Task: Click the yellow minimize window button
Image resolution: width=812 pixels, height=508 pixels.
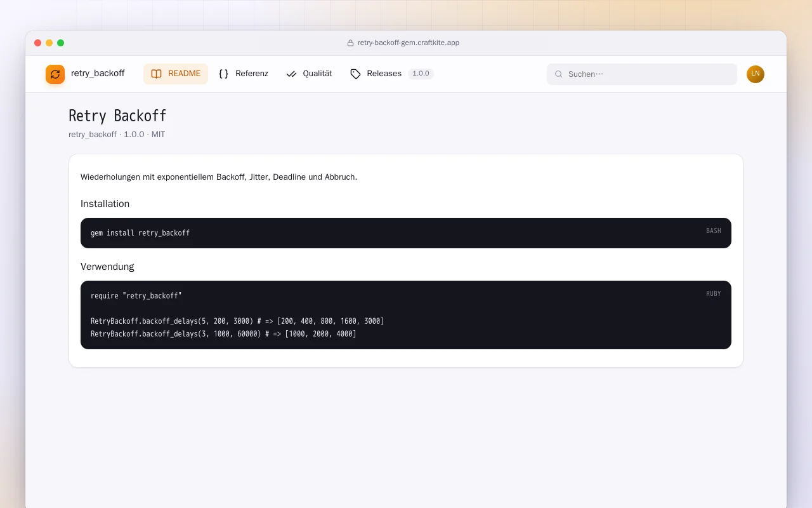Action: 49,43
